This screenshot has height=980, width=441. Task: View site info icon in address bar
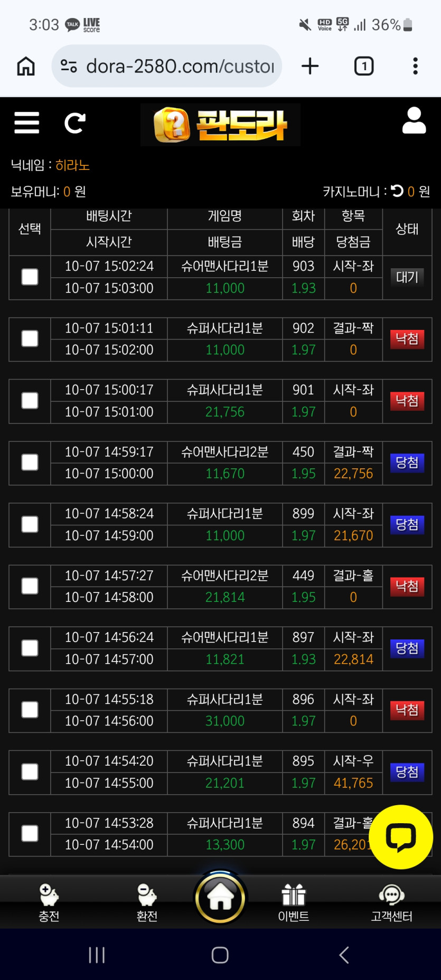pos(69,66)
